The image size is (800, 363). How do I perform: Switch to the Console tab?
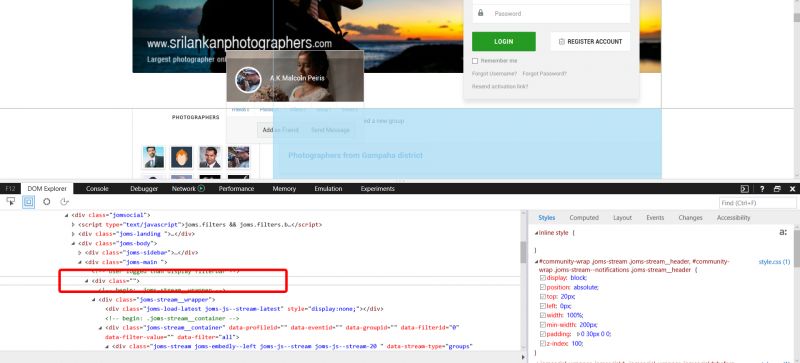coord(97,188)
